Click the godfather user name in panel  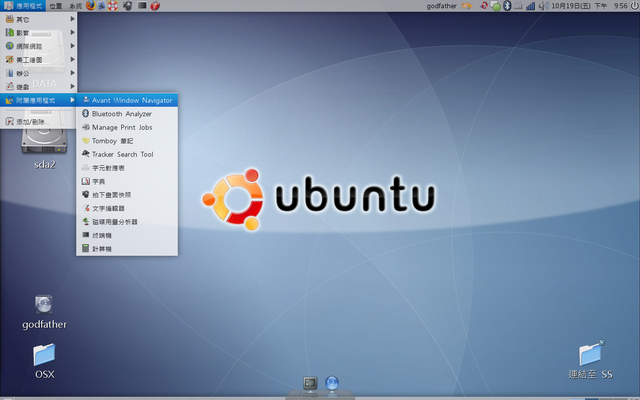coord(442,6)
